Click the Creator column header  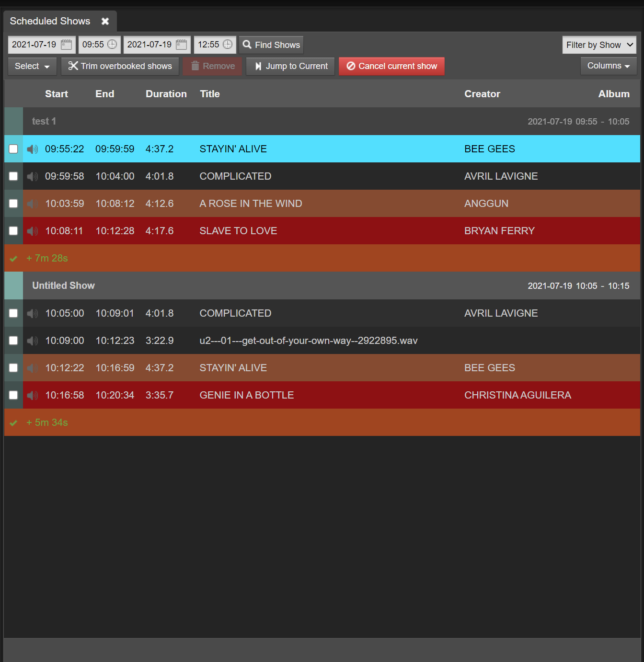[482, 94]
